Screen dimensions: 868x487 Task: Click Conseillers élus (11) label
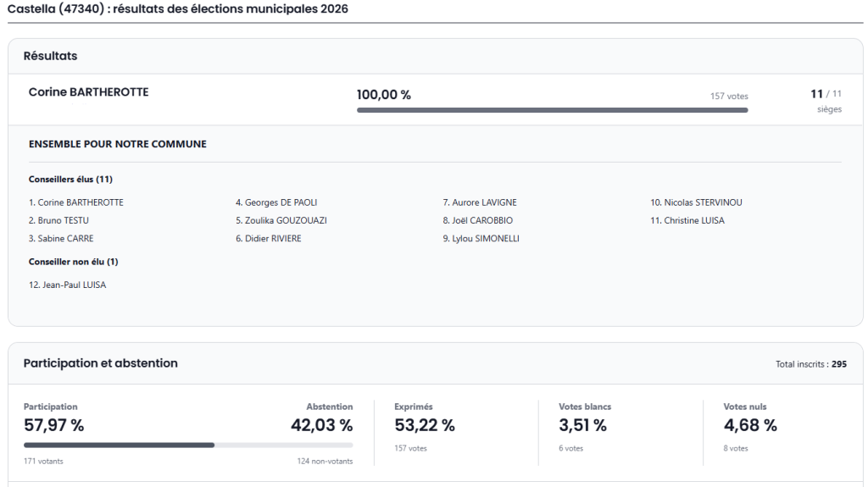click(x=70, y=180)
